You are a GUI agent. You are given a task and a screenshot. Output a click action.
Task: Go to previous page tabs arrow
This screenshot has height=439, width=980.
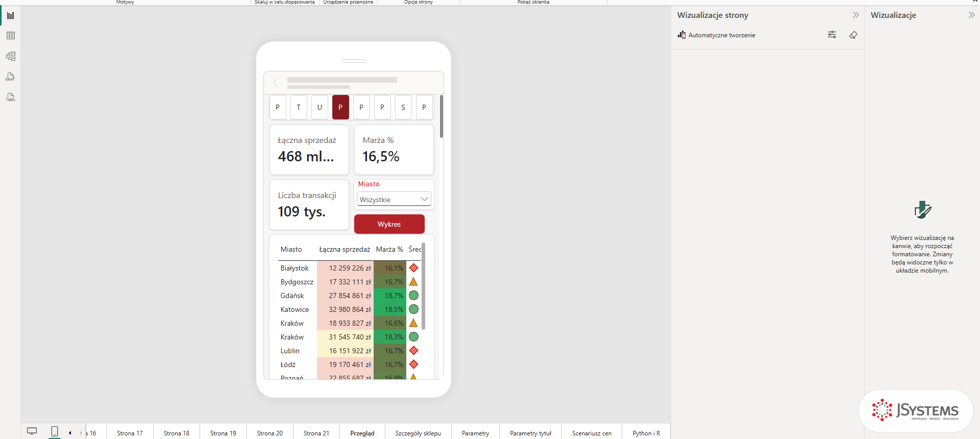click(70, 433)
